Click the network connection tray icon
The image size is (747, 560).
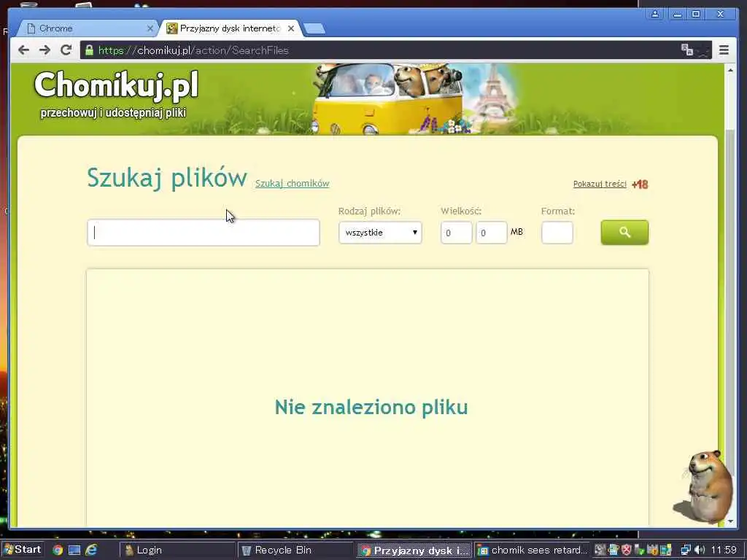(686, 551)
